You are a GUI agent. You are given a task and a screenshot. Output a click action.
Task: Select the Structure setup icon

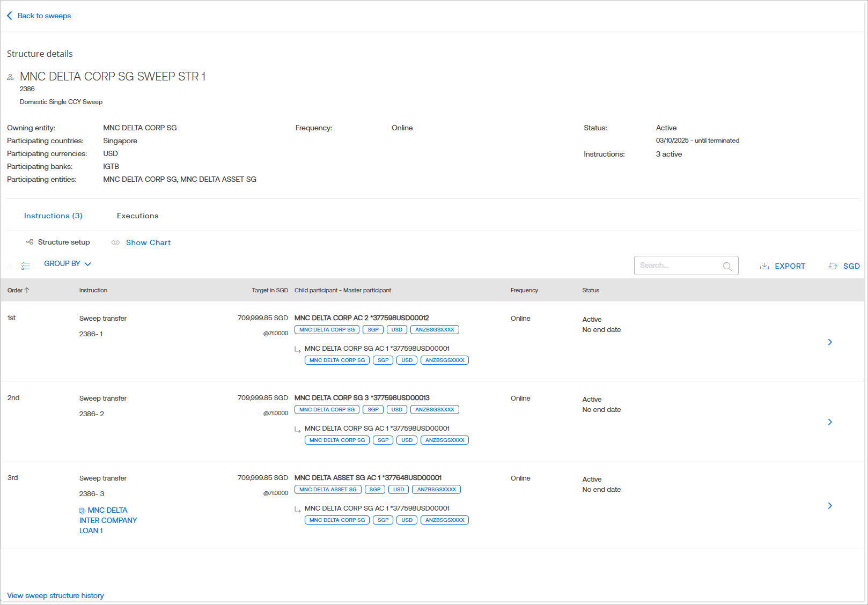pyautogui.click(x=30, y=242)
